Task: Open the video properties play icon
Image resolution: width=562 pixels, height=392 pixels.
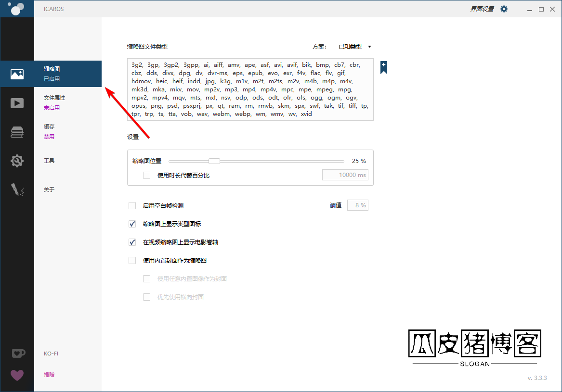Action: tap(17, 103)
